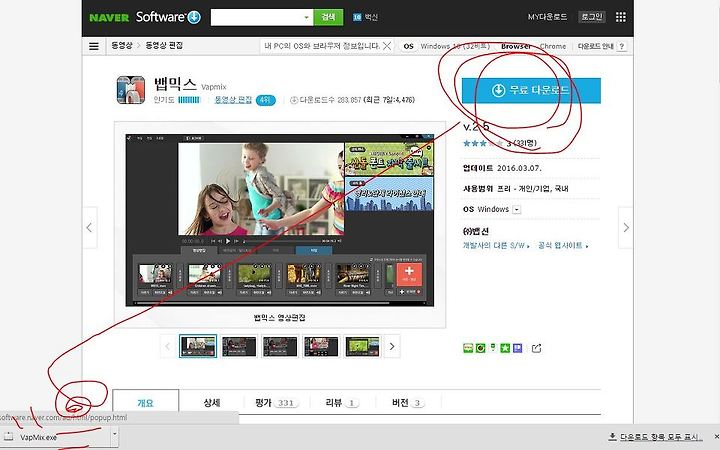Open 공식 웹사이트 link
Screen dimensions: 720x450
point(563,246)
